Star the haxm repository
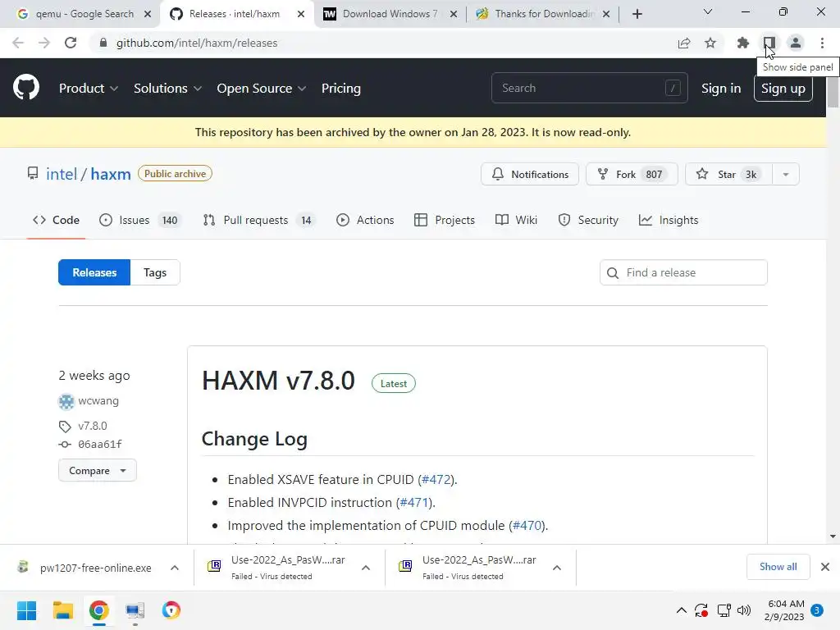 click(x=729, y=175)
